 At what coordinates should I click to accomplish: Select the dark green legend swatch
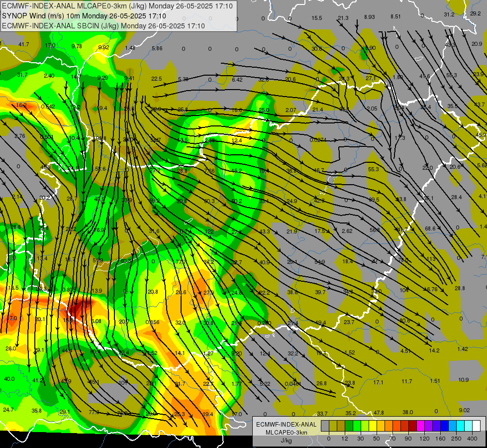pos(349,426)
